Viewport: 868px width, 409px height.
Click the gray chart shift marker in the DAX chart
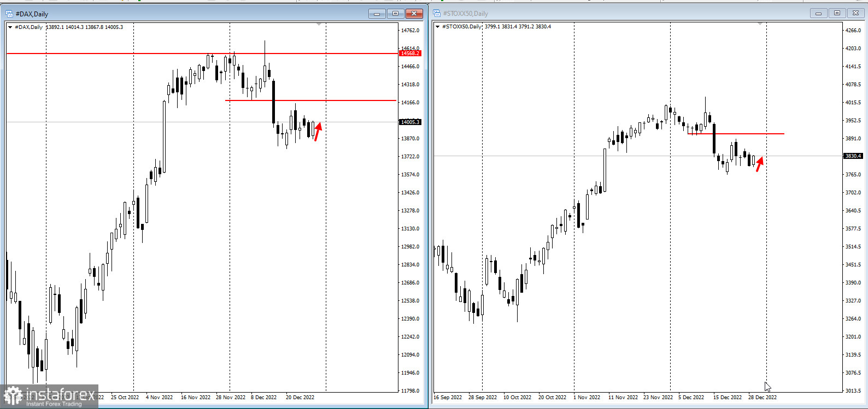[x=319, y=25]
